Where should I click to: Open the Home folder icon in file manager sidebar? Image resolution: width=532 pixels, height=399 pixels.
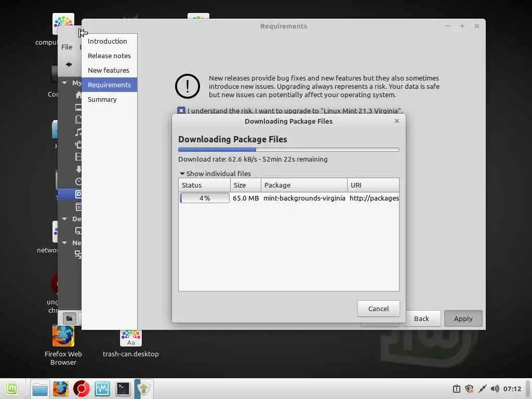point(78,95)
